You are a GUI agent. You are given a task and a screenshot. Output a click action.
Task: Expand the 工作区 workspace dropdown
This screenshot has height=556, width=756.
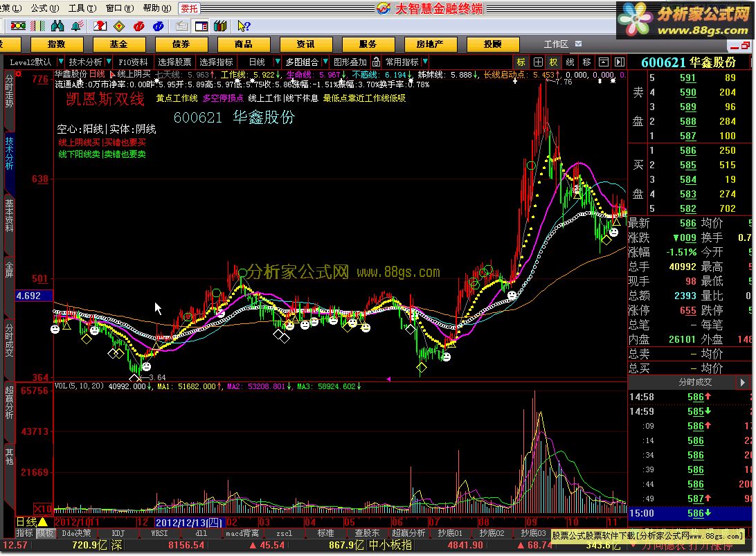tap(578, 44)
